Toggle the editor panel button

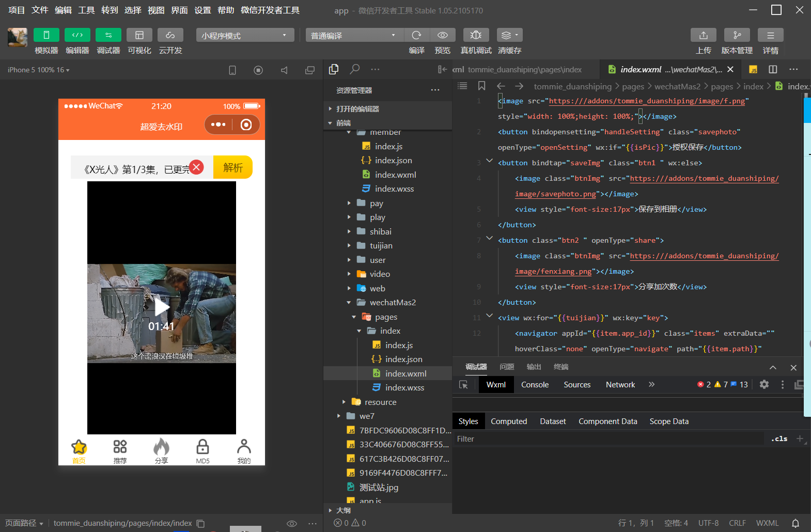77,35
